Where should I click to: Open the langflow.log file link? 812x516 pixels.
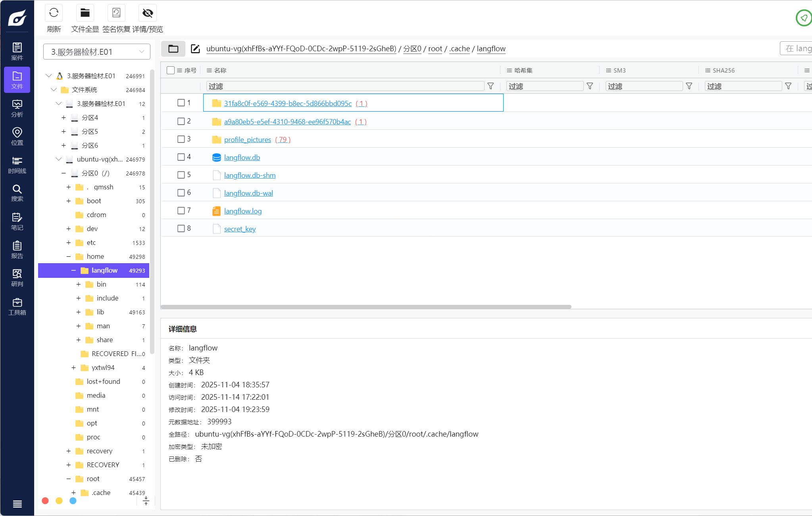(x=242, y=211)
